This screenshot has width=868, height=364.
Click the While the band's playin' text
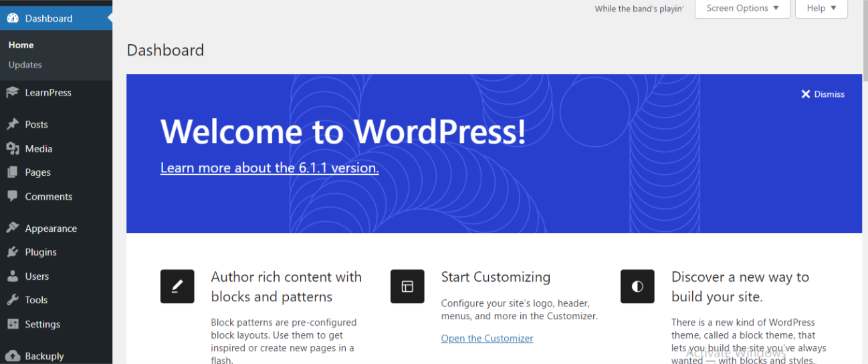(x=639, y=9)
